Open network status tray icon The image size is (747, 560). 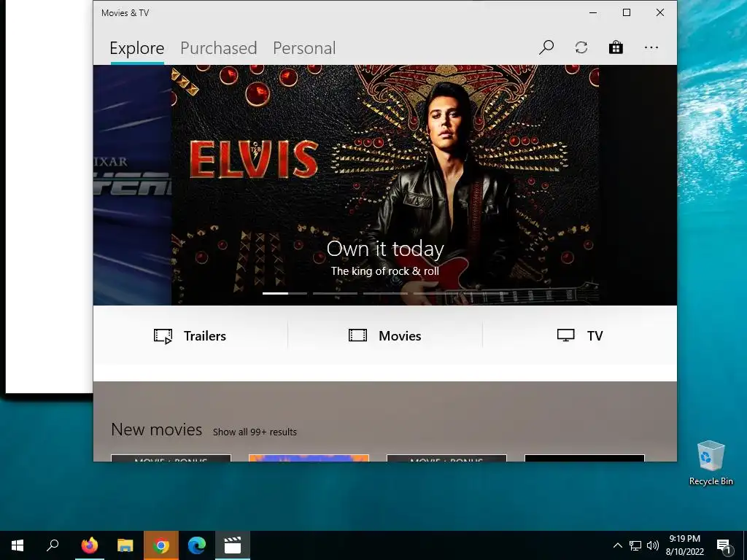point(635,545)
